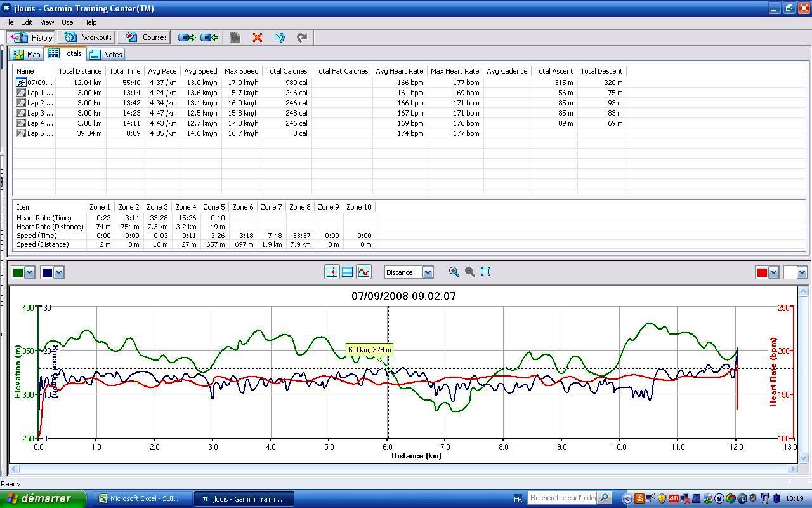Click the lap row icon for Lap 1
The image size is (812, 508).
click(x=21, y=93)
